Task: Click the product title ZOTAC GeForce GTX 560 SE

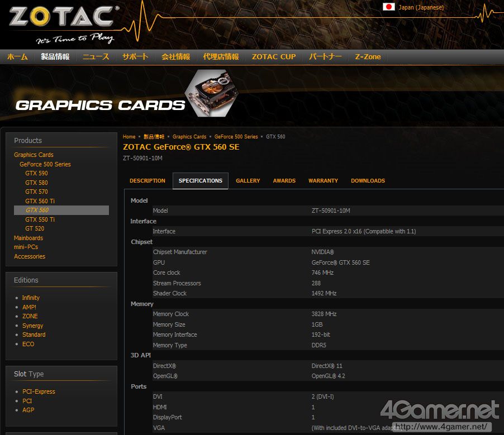Action: pos(181,147)
